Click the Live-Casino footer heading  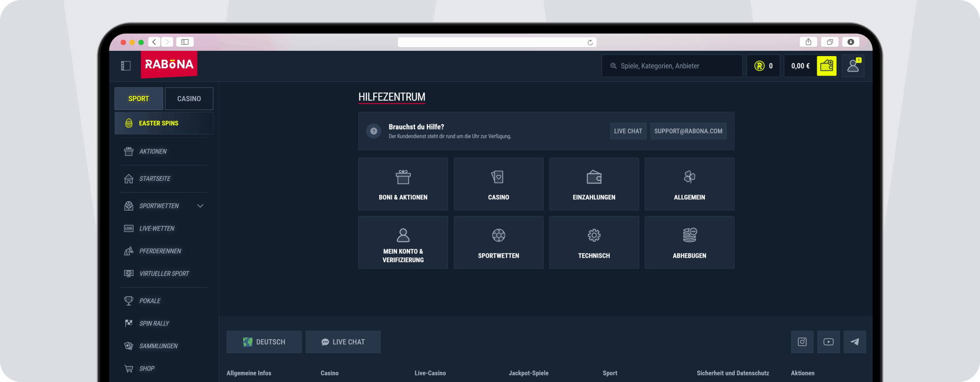point(430,373)
